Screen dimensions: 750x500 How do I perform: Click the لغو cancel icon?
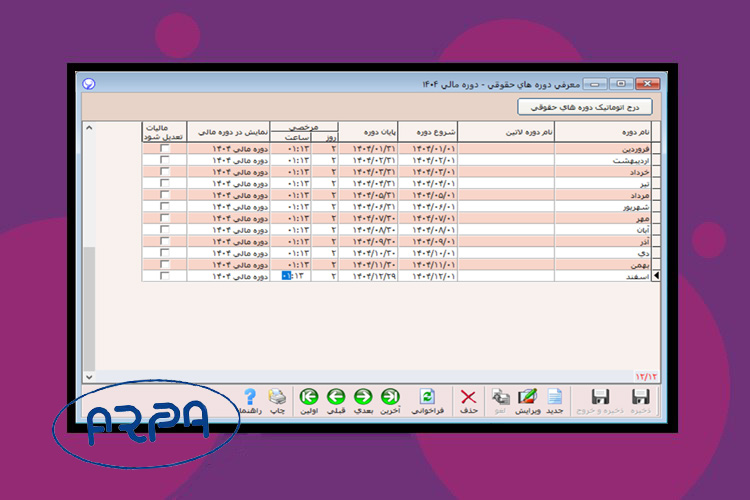pos(500,397)
